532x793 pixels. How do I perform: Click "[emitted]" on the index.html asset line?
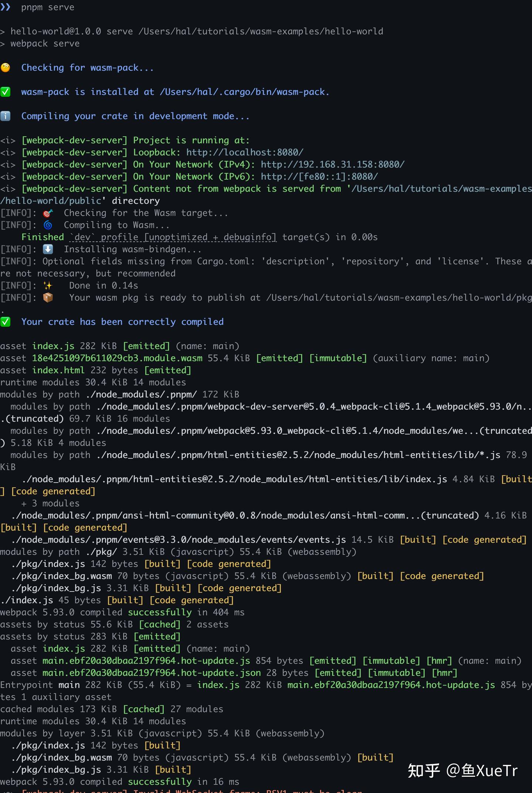(x=168, y=370)
